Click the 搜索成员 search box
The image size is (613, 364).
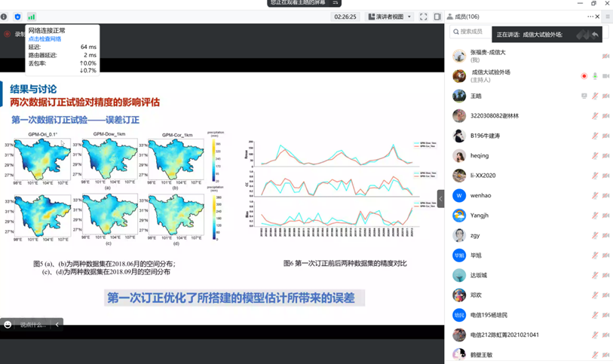471,32
